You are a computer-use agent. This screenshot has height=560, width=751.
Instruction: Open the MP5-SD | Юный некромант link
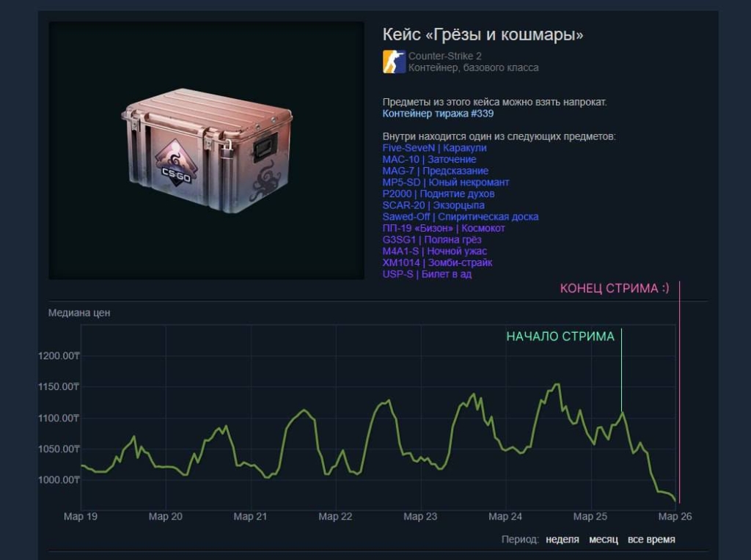coord(445,183)
